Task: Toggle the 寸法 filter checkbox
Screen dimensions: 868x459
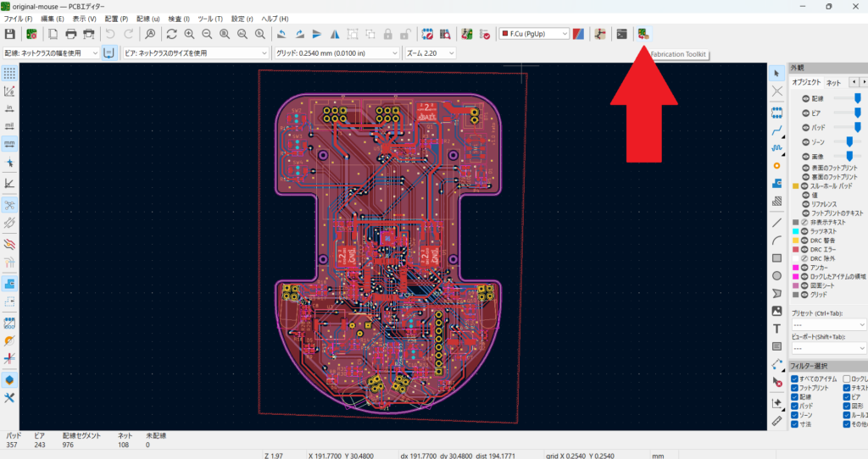Action: [x=794, y=424]
